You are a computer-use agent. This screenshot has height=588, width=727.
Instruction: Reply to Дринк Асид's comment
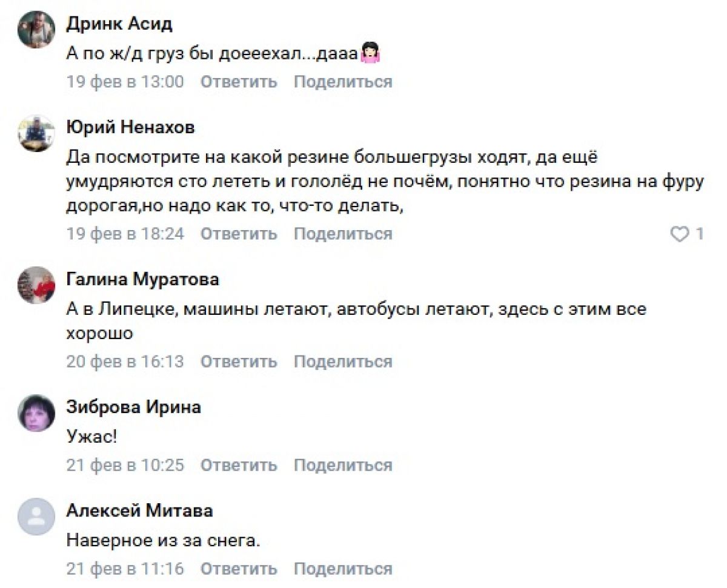(x=239, y=82)
